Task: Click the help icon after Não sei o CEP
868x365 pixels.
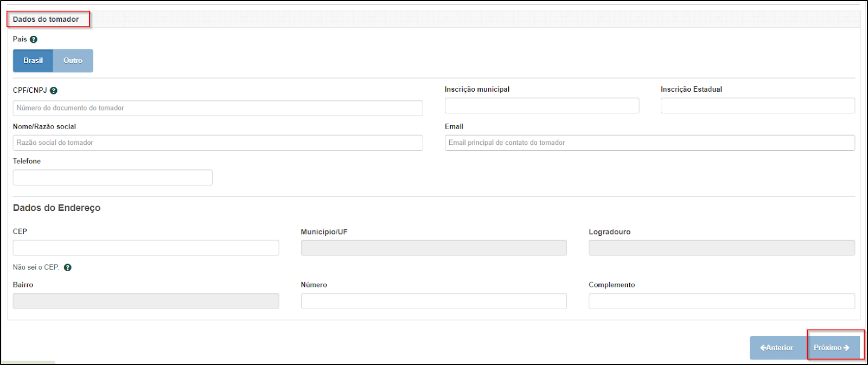Action: [68, 267]
